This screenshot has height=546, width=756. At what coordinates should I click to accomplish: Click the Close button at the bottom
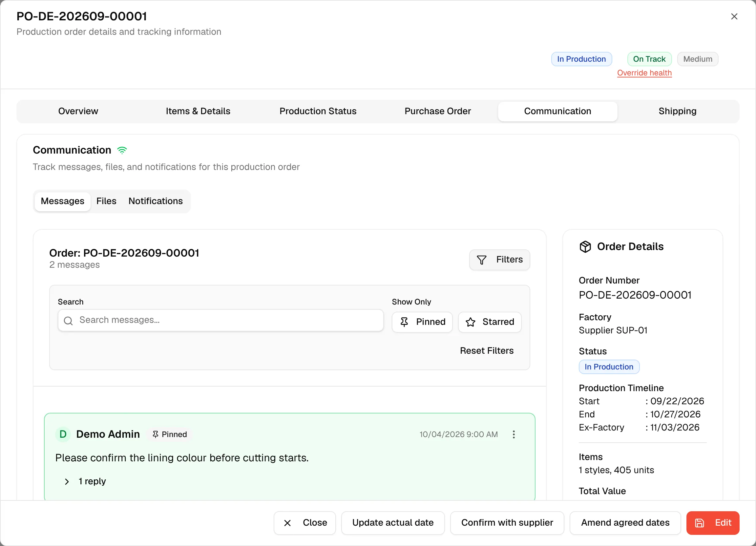[305, 523]
